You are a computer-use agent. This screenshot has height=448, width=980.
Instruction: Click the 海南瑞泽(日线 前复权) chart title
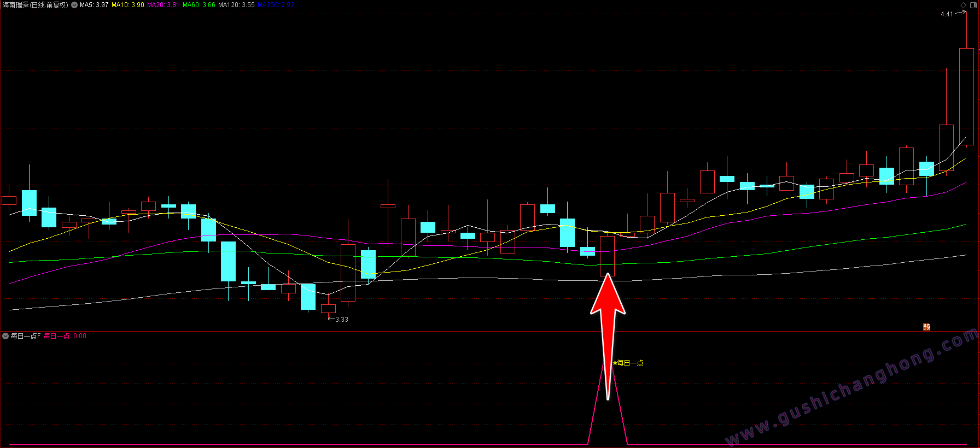[36, 5]
